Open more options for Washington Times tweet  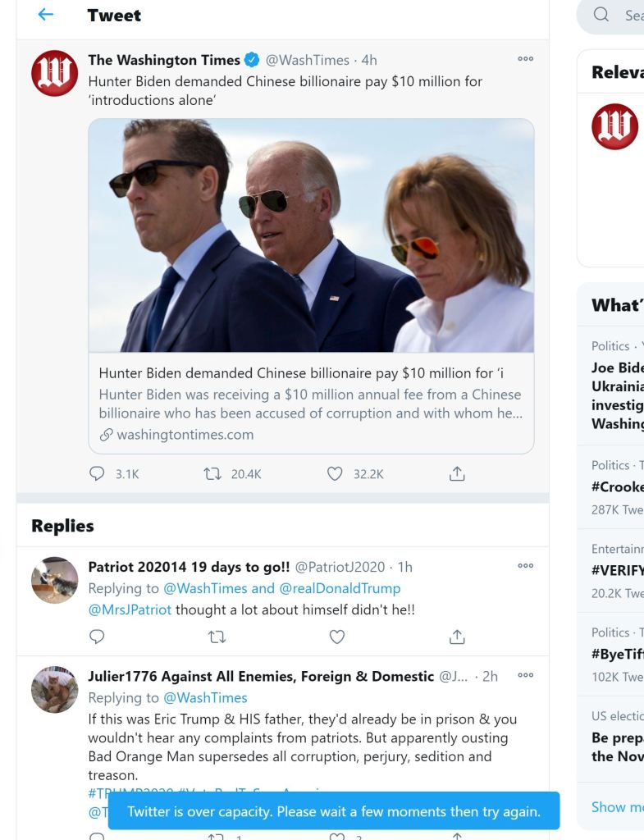coord(525,59)
